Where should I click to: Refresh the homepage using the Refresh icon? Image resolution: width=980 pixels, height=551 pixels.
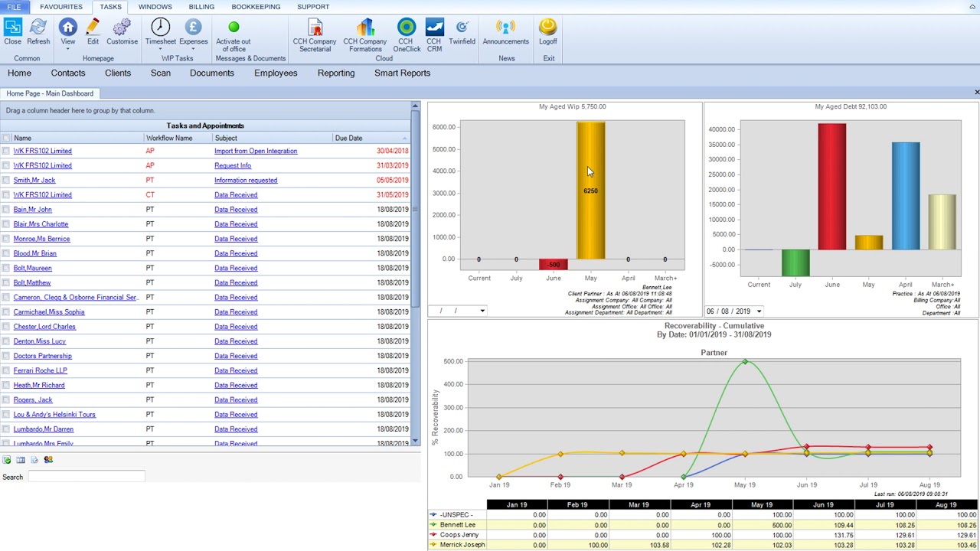click(38, 28)
